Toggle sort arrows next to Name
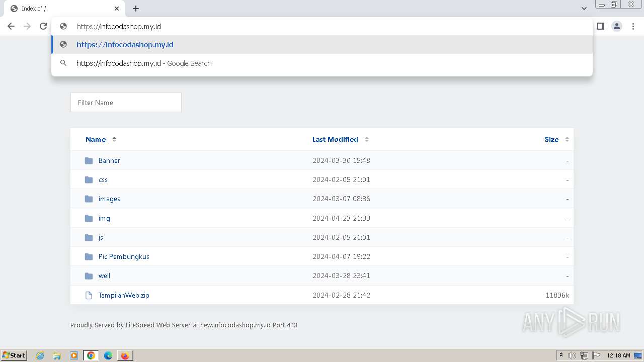 114,139
